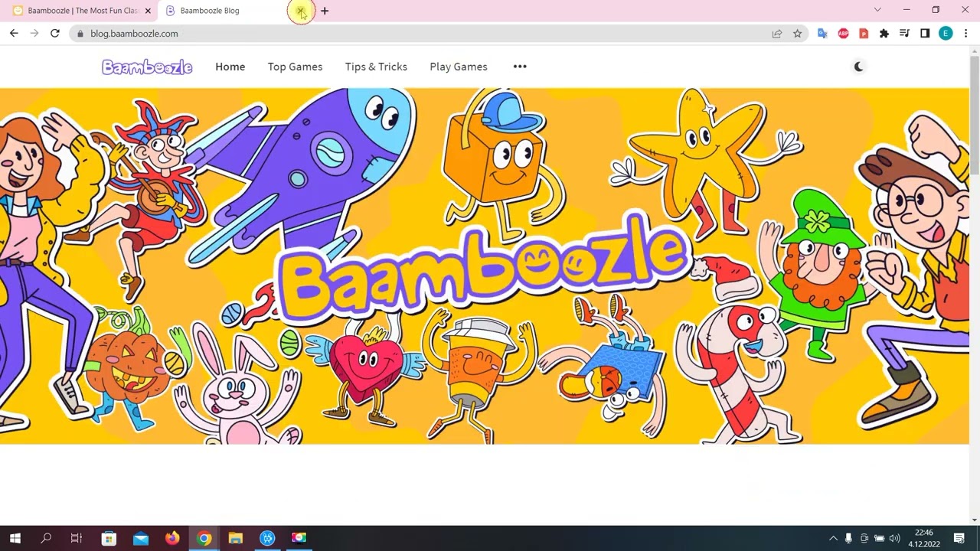Viewport: 980px width, 551px height.
Task: Open the Top Games page
Action: (295, 67)
